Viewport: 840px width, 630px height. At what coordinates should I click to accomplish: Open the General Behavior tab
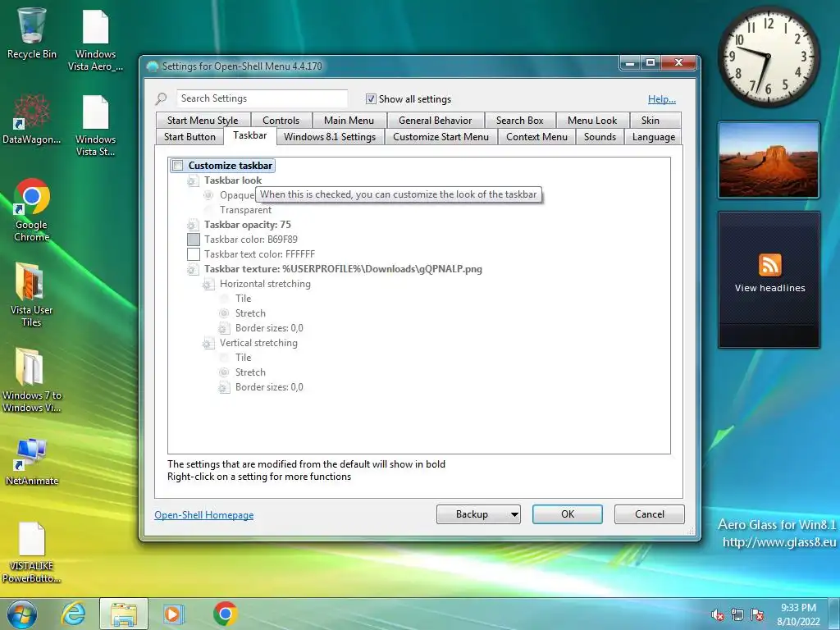tap(435, 121)
